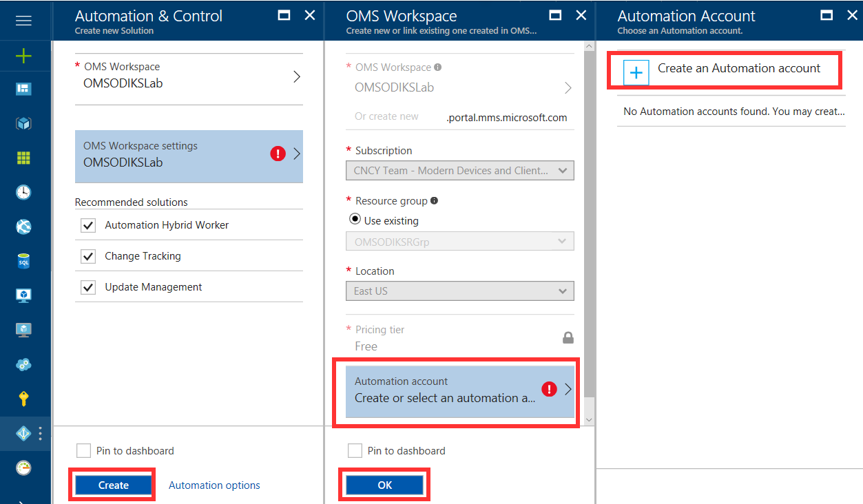
Task: Click the info icon next to OMS Workspace
Action: [438, 67]
